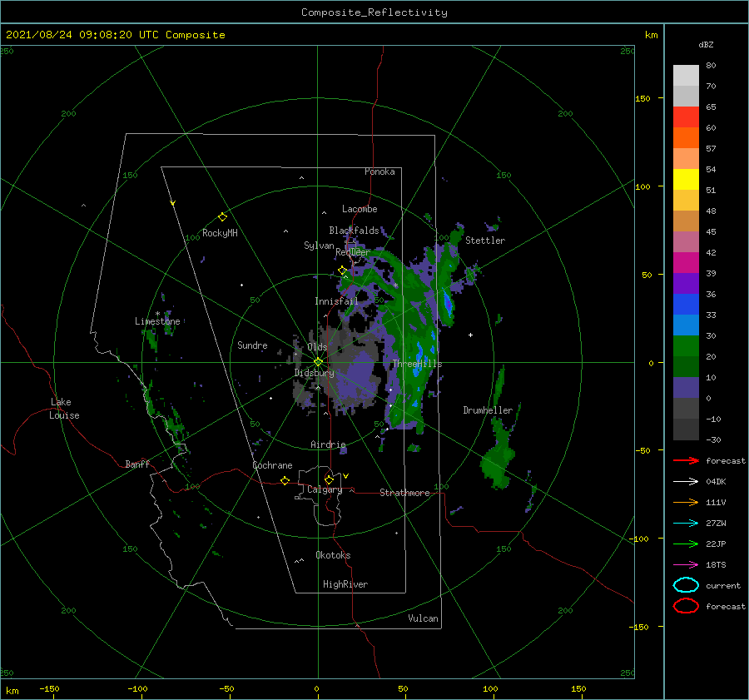Click the Composite_Reflectivity title
The width and height of the screenshot is (749, 700).
374,12
